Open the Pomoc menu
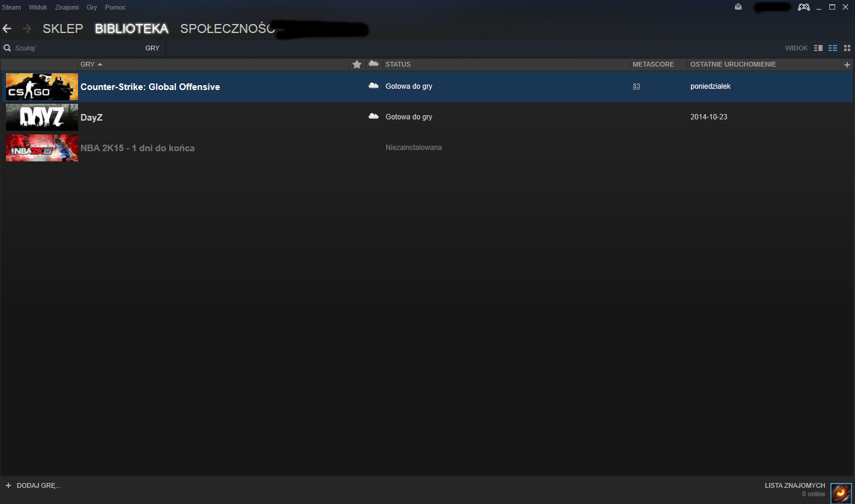The image size is (855, 504). click(x=115, y=7)
